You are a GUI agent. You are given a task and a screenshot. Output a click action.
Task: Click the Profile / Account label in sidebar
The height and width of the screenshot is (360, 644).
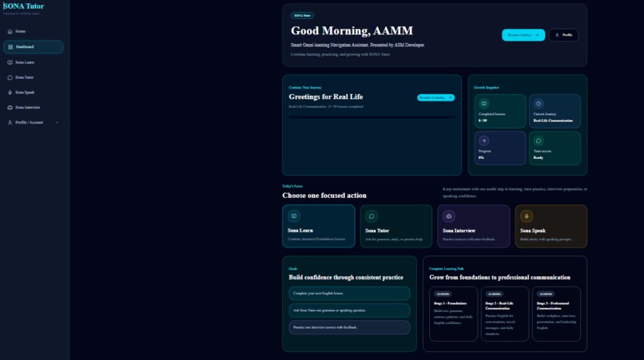click(29, 122)
